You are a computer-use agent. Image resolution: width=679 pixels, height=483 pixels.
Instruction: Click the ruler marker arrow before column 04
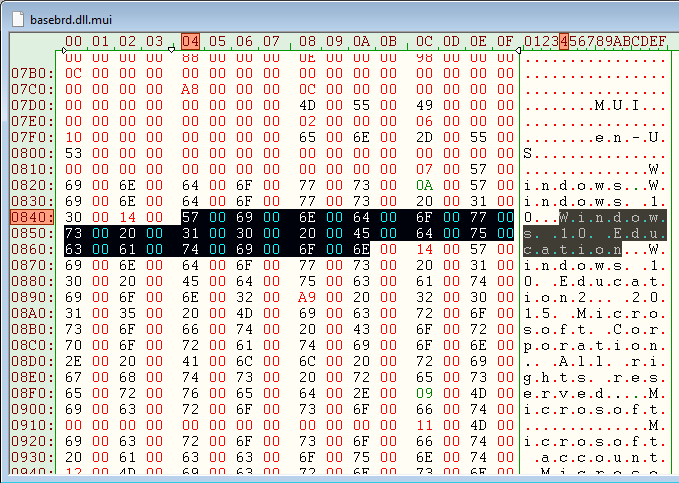171,50
